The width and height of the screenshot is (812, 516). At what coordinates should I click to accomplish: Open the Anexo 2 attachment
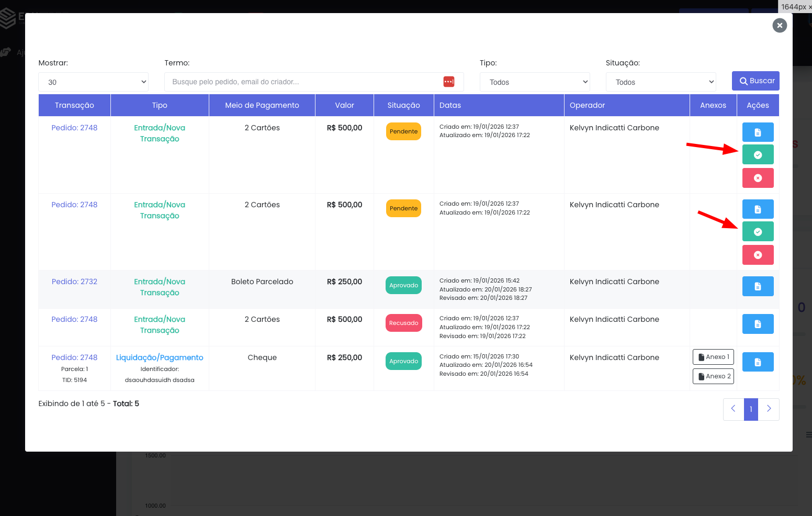pyautogui.click(x=714, y=376)
